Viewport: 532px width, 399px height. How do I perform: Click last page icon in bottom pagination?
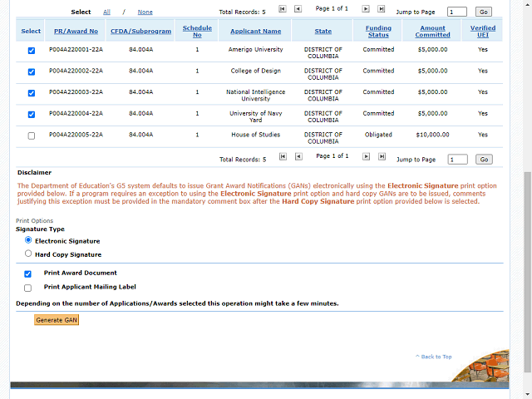[381, 156]
